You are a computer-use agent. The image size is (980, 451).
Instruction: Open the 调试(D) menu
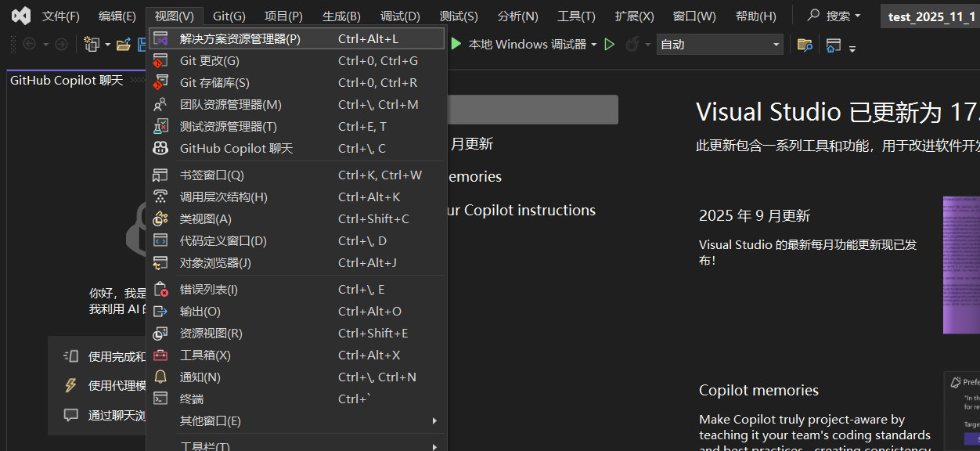(x=400, y=16)
